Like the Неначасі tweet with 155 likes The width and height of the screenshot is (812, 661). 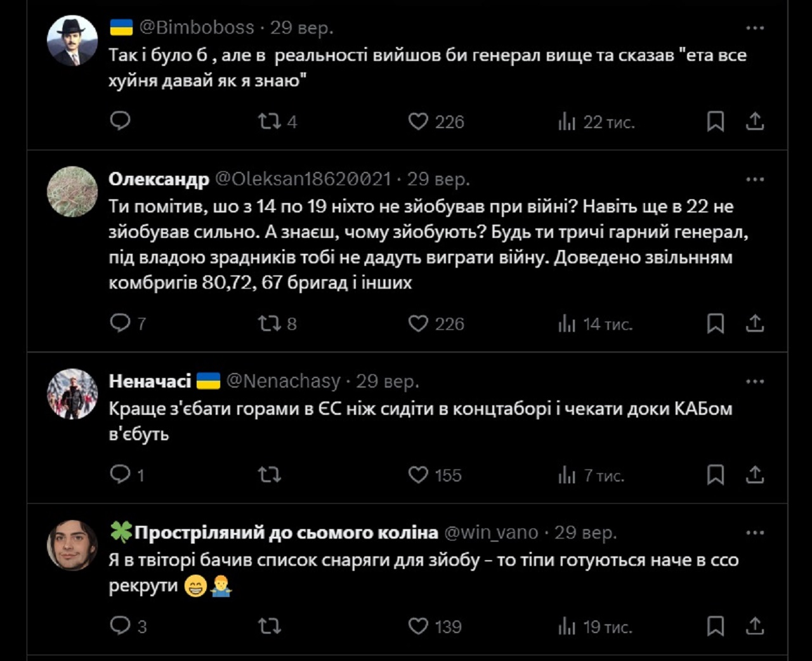tap(418, 474)
